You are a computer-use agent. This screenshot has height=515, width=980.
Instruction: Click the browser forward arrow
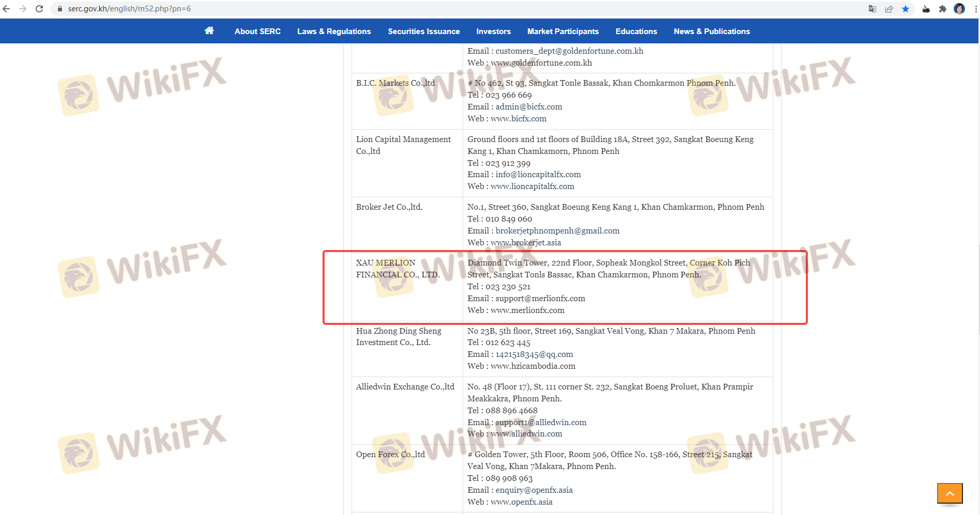click(x=23, y=9)
